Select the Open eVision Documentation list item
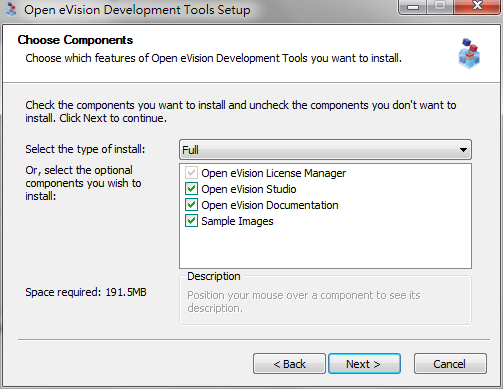Screen dimensions: 503x389 coord(270,205)
